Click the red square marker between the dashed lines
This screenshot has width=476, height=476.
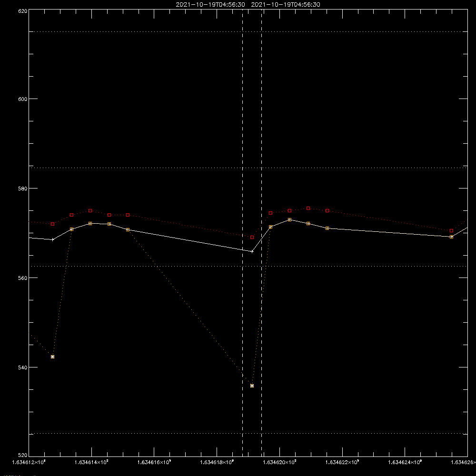(x=252, y=238)
